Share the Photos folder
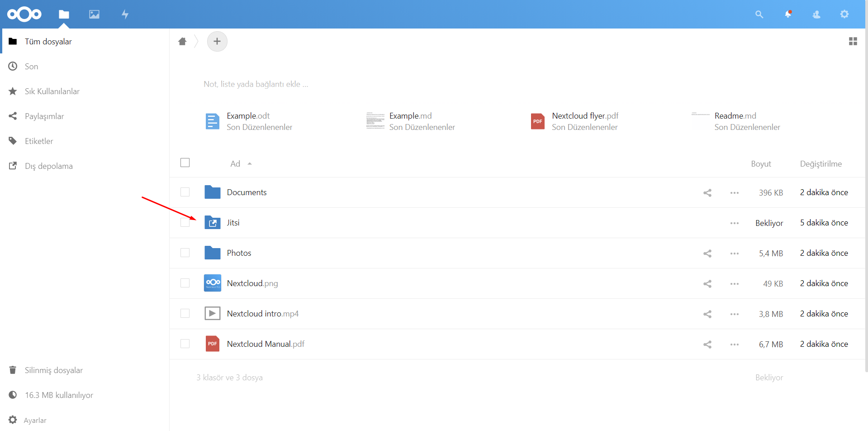The image size is (868, 431). (x=707, y=254)
